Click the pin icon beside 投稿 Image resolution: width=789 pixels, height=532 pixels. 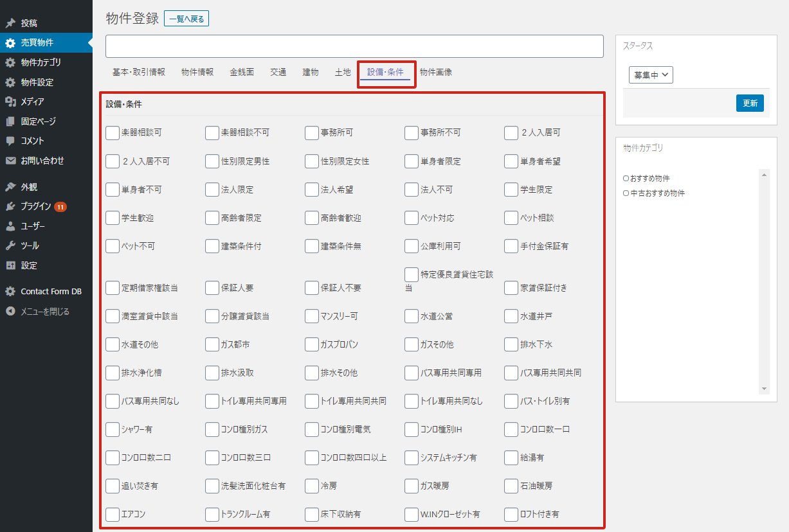tap(10, 23)
